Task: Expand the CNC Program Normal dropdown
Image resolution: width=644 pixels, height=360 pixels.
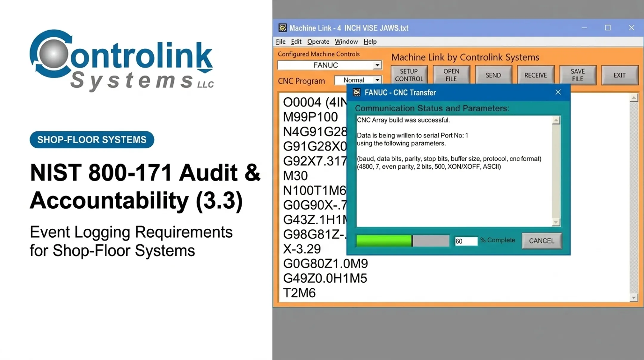Action: point(377,80)
